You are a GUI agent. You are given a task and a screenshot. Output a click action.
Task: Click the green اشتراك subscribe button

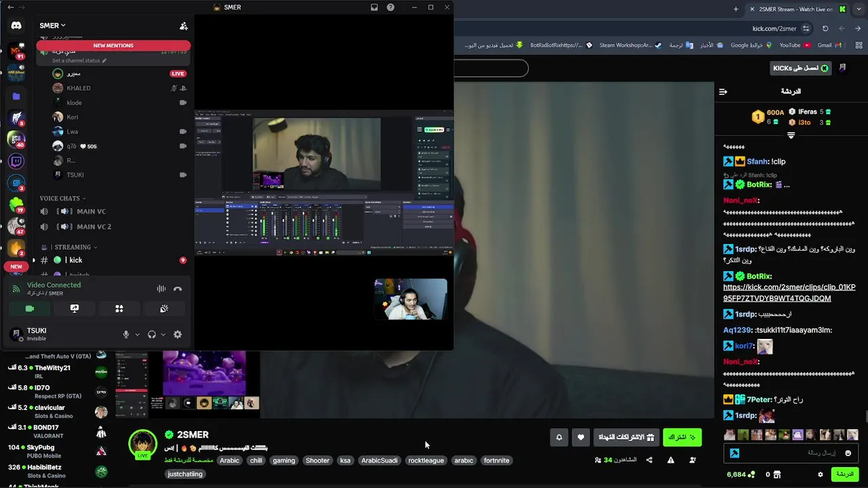click(682, 437)
